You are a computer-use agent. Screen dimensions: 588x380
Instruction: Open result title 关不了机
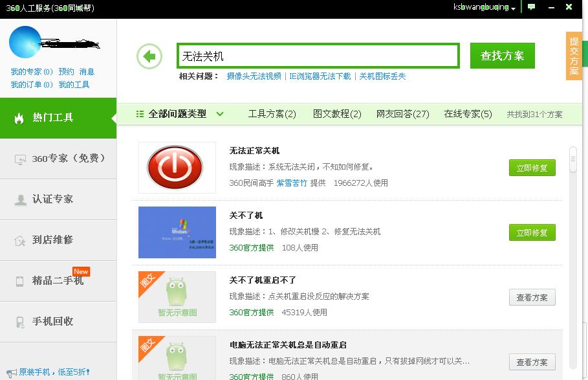coord(246,216)
